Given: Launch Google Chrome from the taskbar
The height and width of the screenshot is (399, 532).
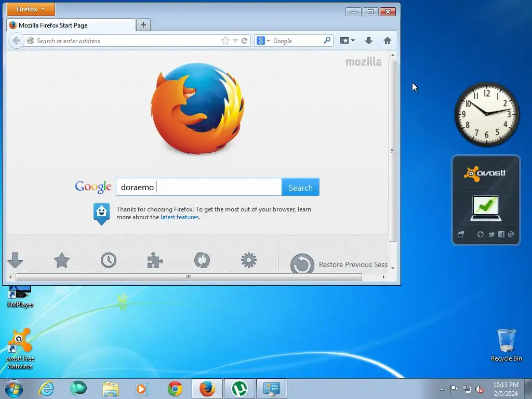Looking at the screenshot, I should click(175, 389).
